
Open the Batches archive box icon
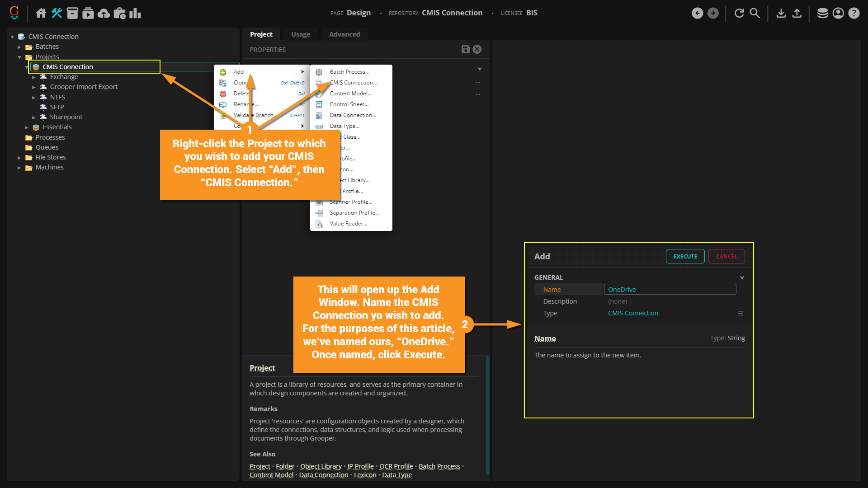point(72,13)
